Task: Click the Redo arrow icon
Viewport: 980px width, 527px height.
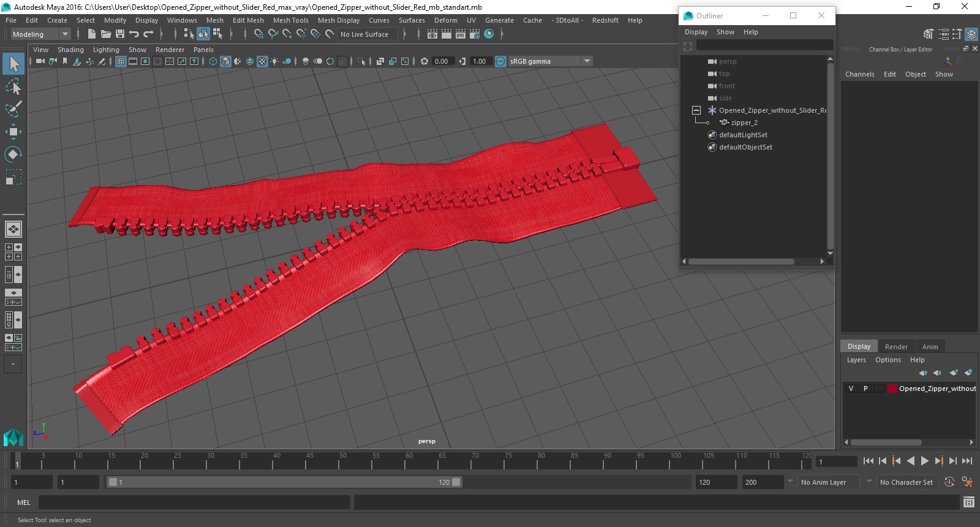Action: [148, 34]
